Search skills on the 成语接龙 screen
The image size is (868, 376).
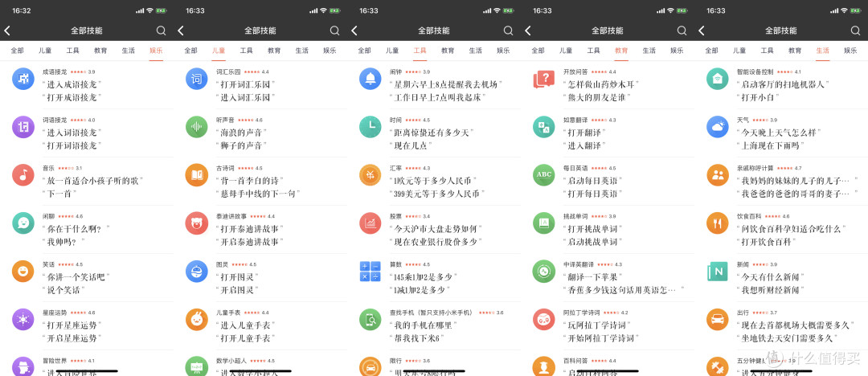pyautogui.click(x=161, y=31)
